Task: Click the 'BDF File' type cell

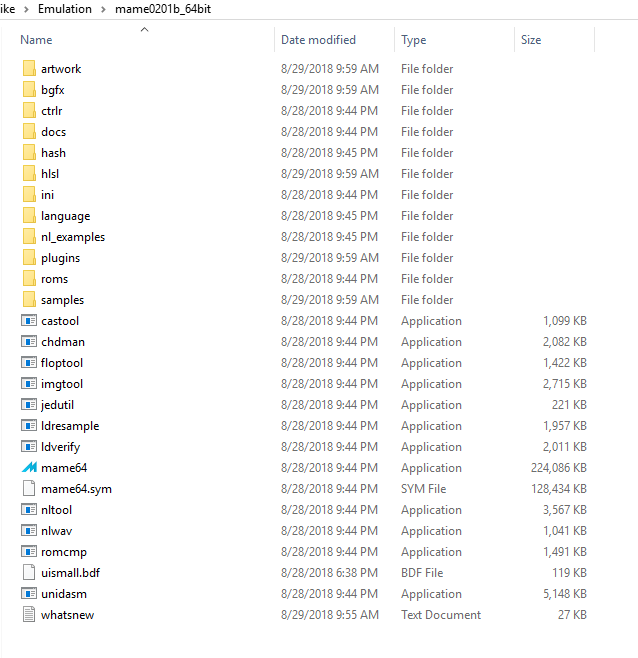Action: 422,572
